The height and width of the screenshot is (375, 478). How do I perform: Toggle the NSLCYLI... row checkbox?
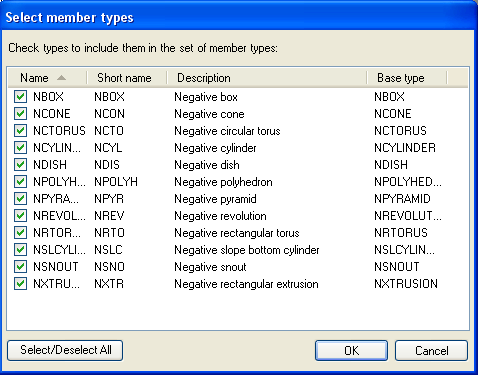[x=20, y=250]
